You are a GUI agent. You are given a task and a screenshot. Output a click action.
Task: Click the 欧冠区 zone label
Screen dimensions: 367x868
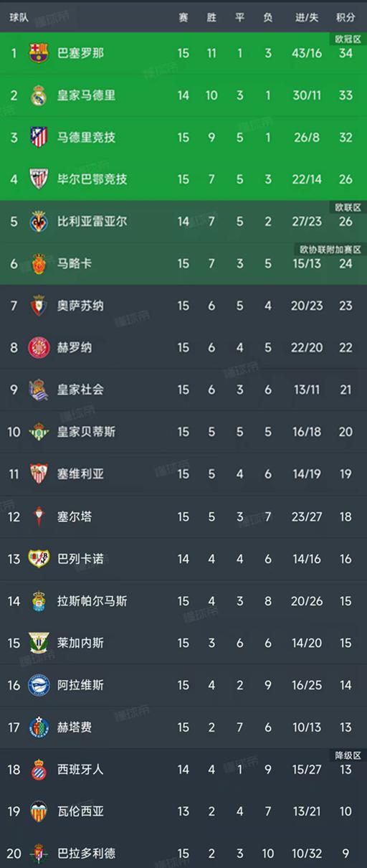point(347,38)
